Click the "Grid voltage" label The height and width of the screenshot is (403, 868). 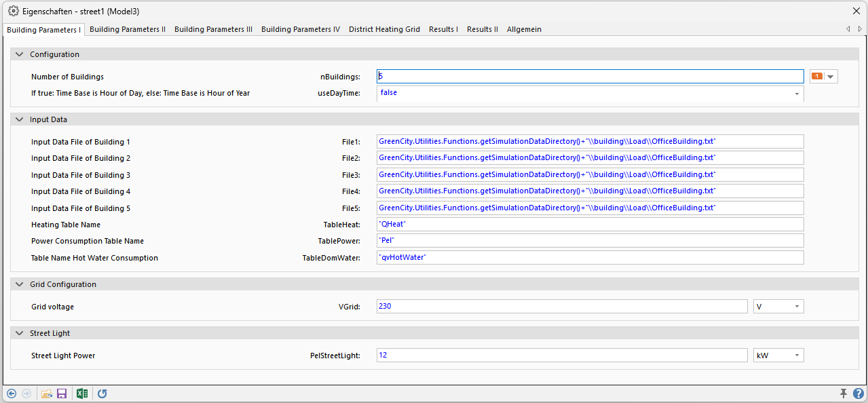(53, 307)
